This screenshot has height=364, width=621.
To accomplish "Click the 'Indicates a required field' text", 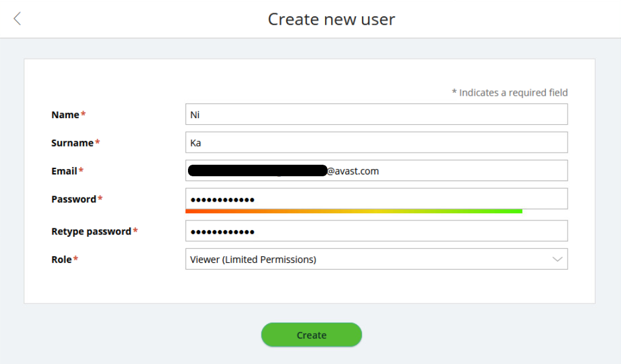I will pos(513,92).
